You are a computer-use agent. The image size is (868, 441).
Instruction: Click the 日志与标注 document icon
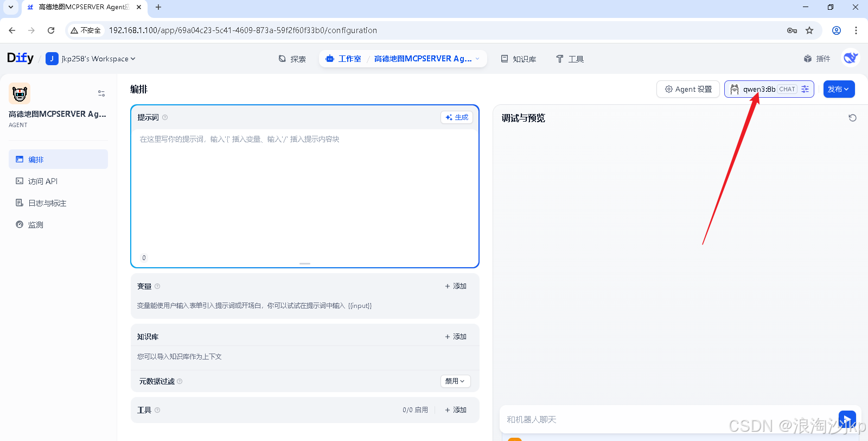[20, 203]
